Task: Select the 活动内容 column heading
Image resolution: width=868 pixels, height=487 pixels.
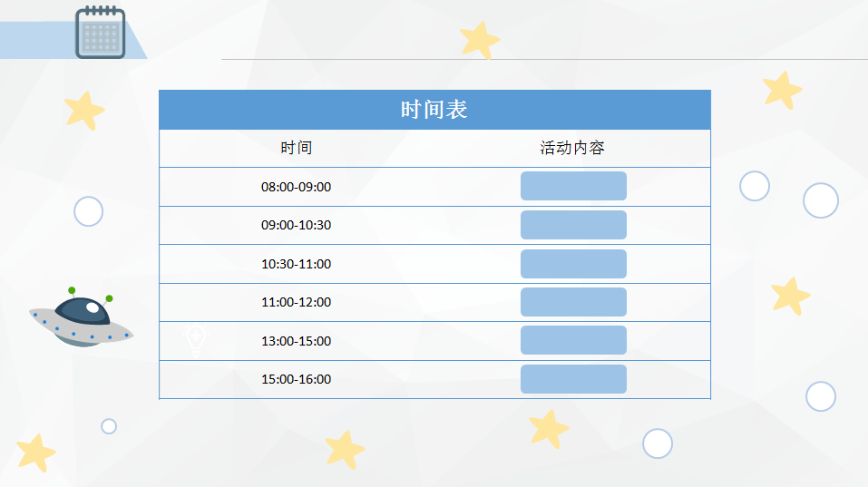Action: point(572,148)
